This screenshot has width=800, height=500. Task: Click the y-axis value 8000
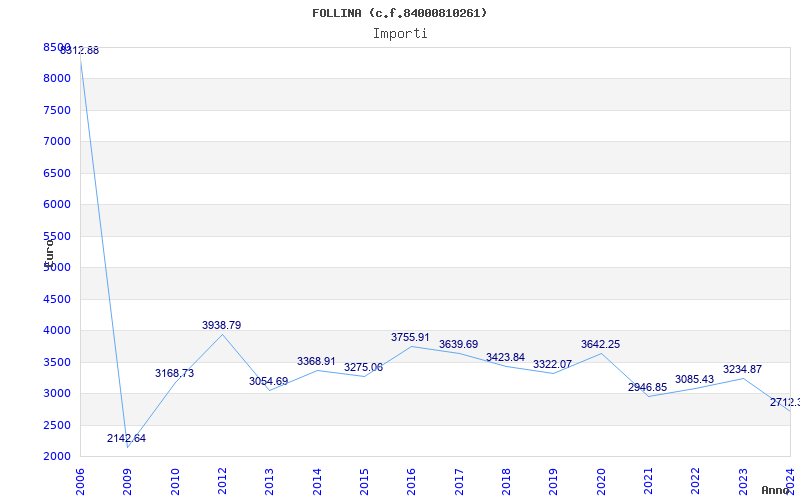[57, 79]
